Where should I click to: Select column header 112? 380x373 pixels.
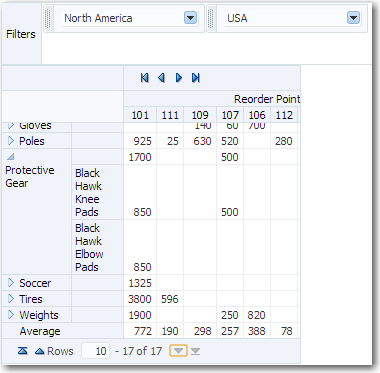pos(284,115)
